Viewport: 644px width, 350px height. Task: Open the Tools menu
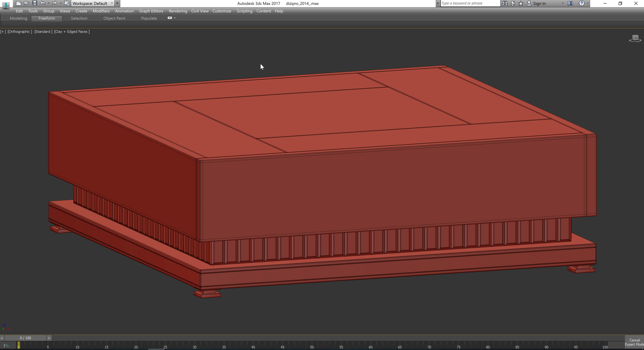click(33, 11)
